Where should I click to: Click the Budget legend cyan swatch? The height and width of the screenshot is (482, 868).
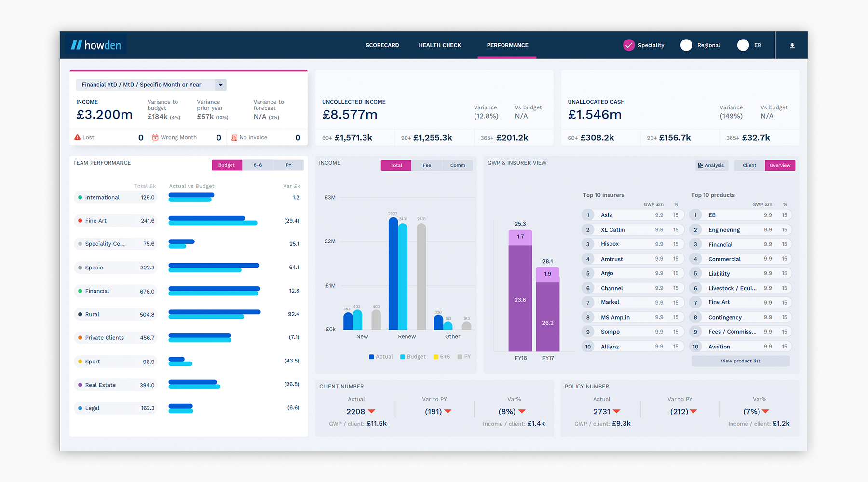403,357
